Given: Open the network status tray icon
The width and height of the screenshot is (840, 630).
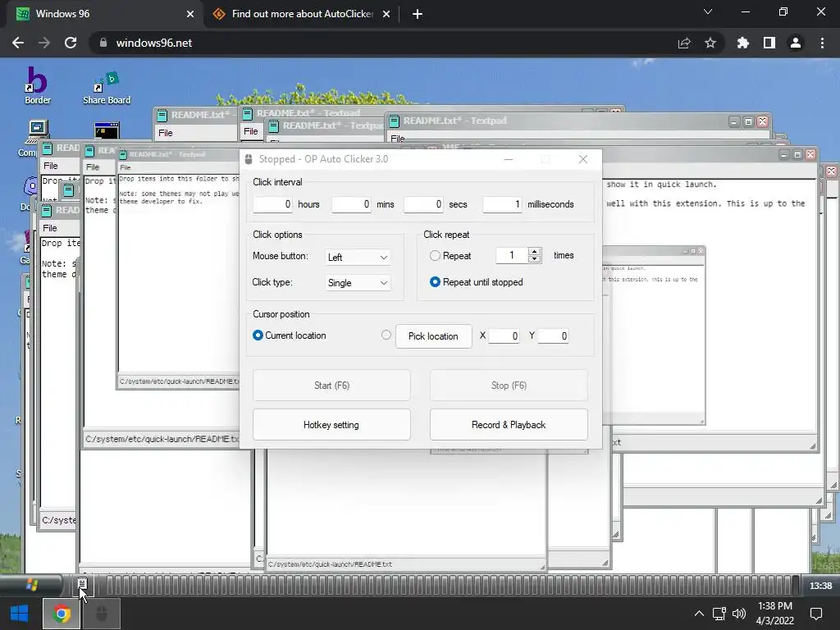Looking at the screenshot, I should pos(719,614).
